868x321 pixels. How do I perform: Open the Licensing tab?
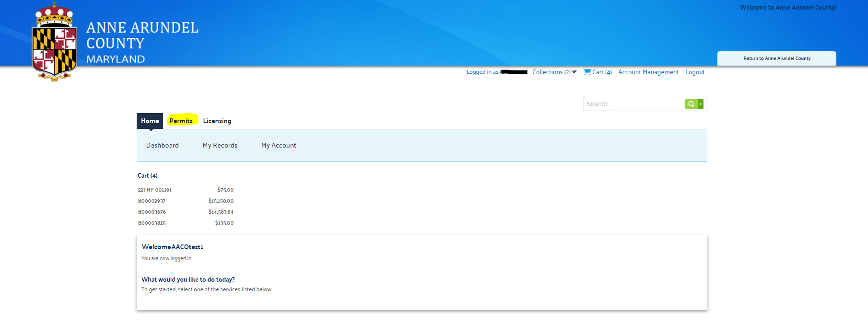[x=217, y=121]
